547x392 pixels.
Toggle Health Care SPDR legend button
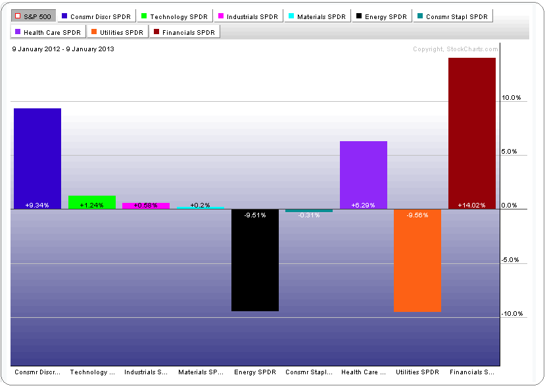[48, 32]
